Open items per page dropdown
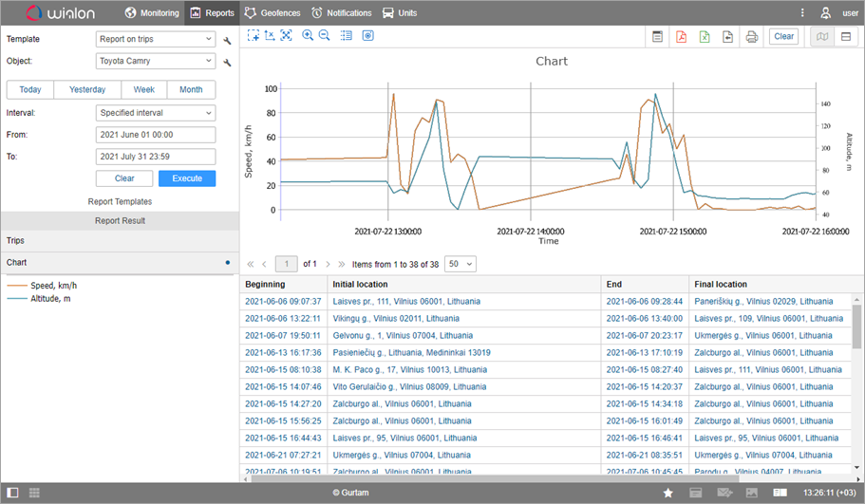865x504 pixels. (x=461, y=264)
